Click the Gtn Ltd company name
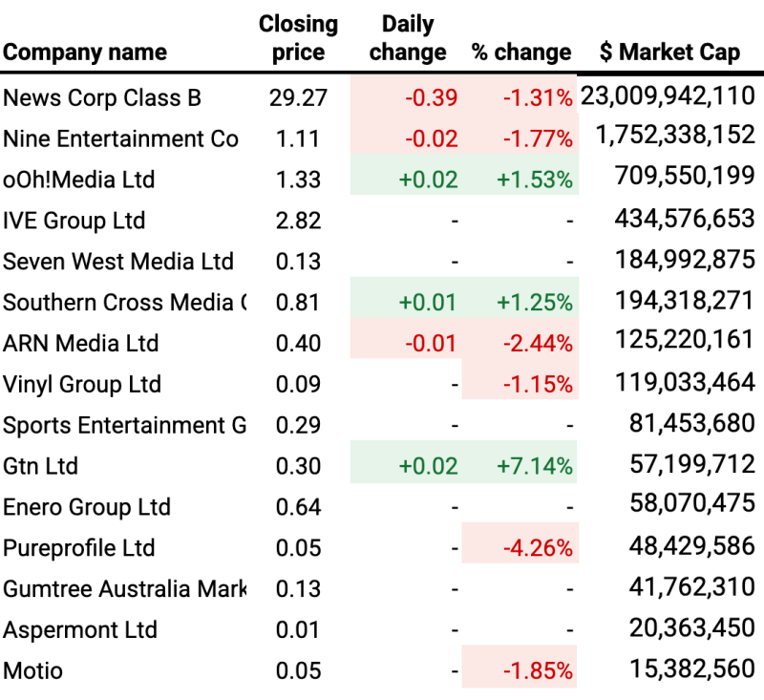Screen dimensions: 764x700 [x=41, y=466]
